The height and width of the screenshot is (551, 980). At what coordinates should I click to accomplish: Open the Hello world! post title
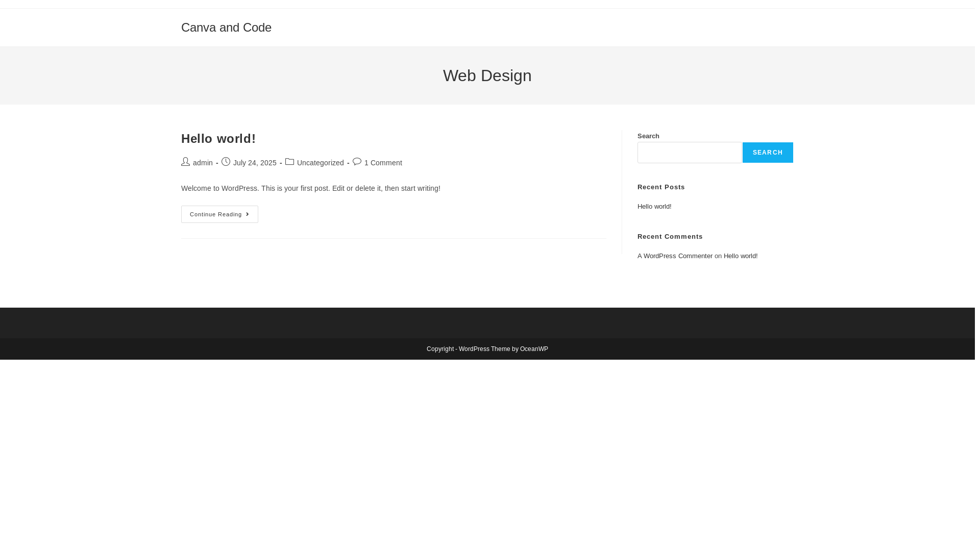click(218, 139)
